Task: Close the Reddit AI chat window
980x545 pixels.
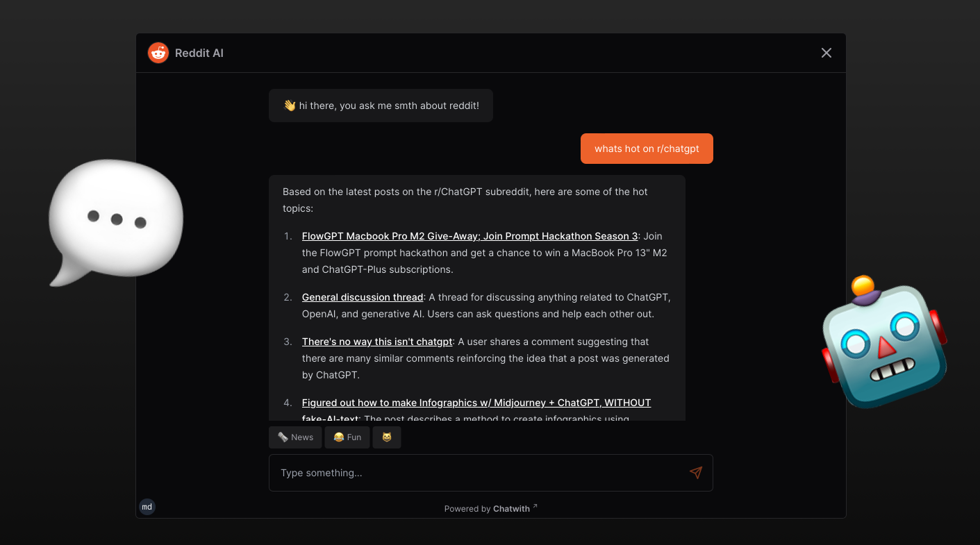Action: (827, 53)
